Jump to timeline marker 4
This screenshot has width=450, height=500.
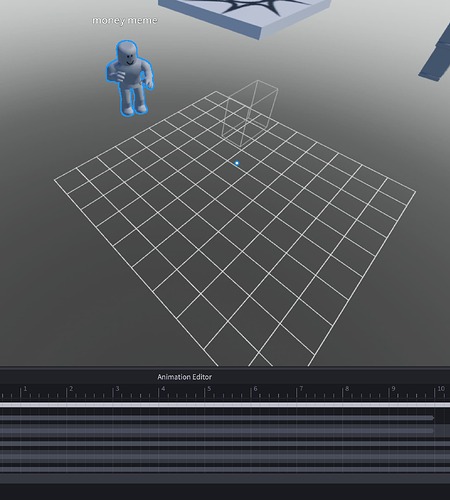pyautogui.click(x=163, y=389)
